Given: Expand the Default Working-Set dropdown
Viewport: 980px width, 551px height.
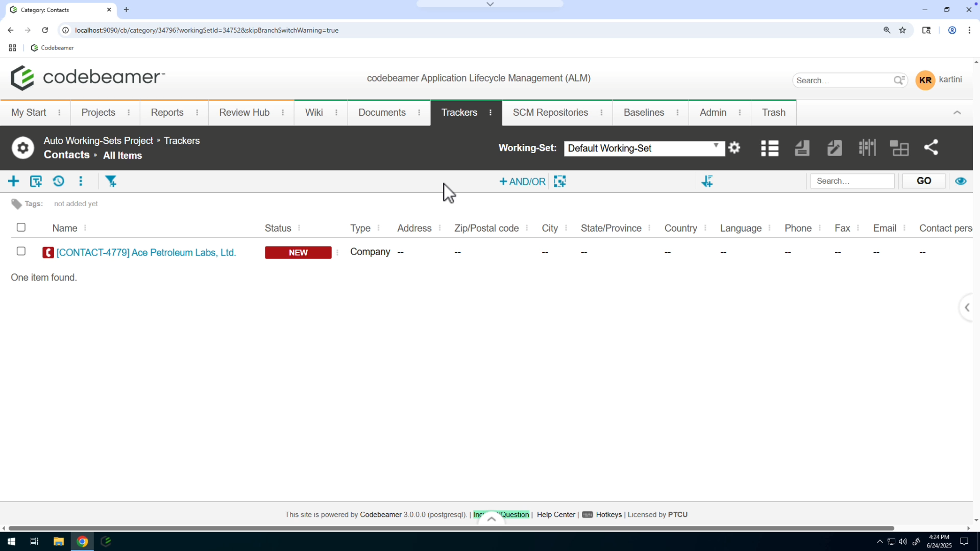Looking at the screenshot, I should (644, 148).
